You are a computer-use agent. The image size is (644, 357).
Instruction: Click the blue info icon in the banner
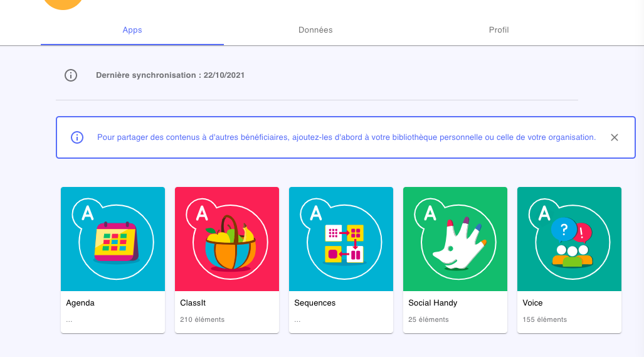point(77,137)
